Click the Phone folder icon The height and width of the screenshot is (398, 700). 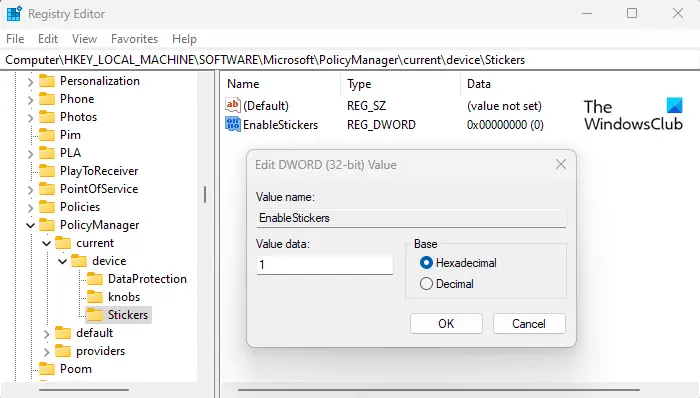pos(46,99)
